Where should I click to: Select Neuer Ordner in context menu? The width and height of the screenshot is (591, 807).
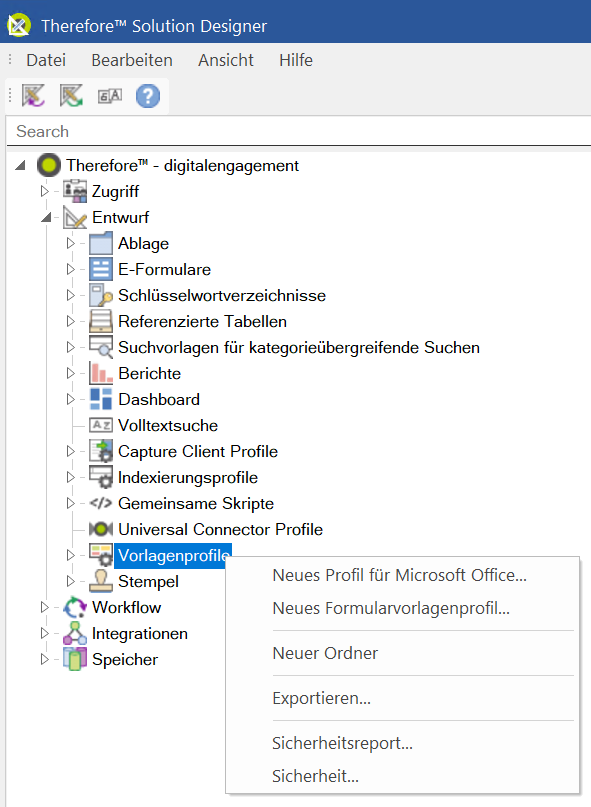[402, 653]
